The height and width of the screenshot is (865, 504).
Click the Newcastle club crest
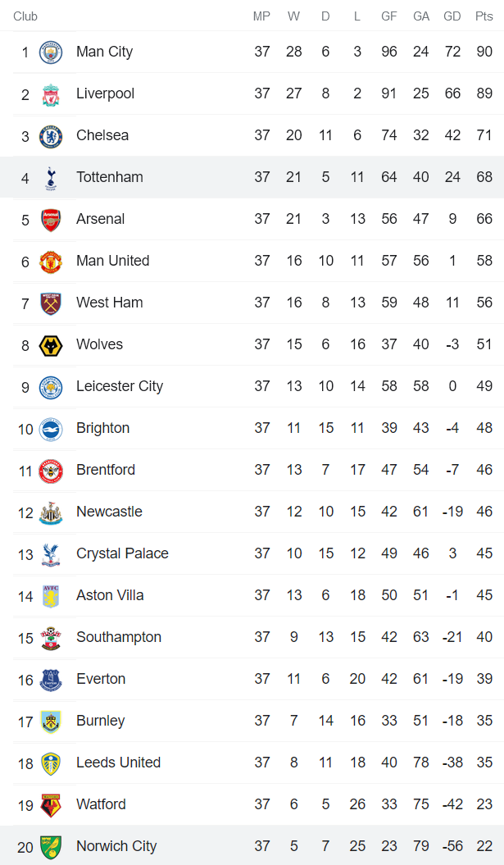point(51,512)
